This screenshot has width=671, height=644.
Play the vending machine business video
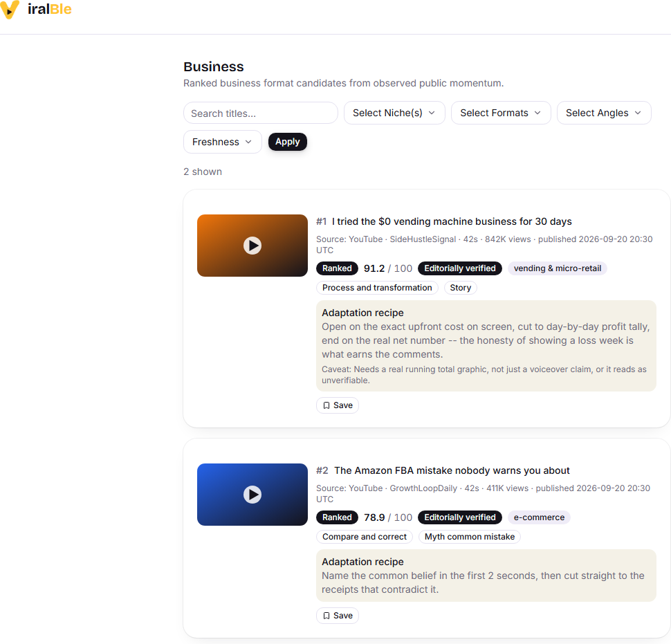(252, 246)
